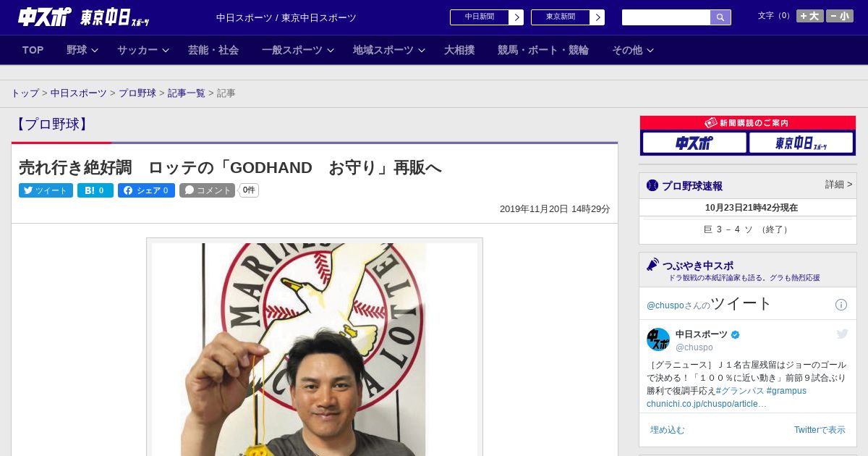
Task: Click the 埋め込む embed link
Action: tap(667, 430)
